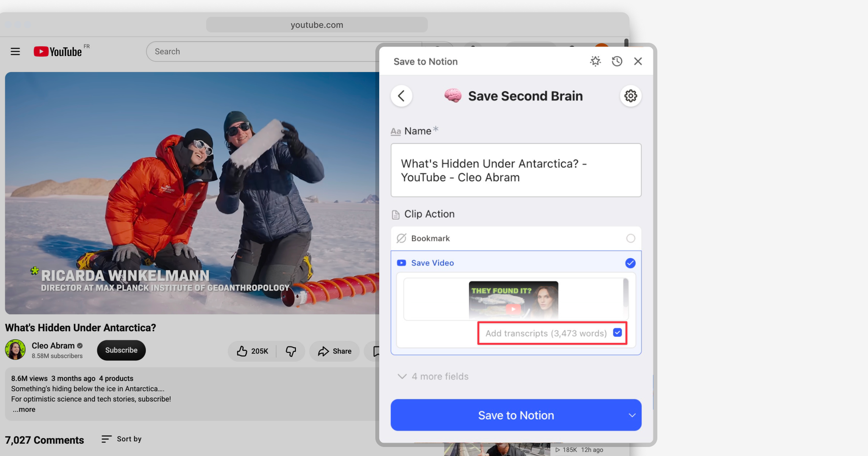Click the Clip Action label
The width and height of the screenshot is (868, 456).
429,214
